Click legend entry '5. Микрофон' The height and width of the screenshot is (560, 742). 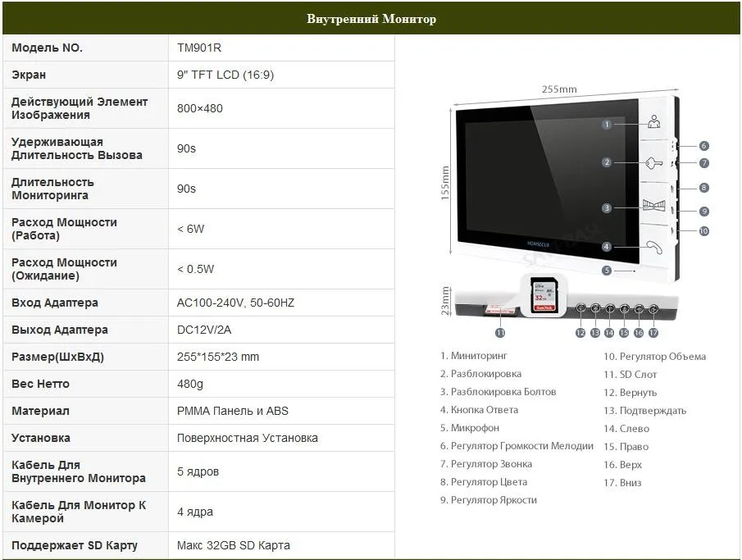(x=470, y=427)
